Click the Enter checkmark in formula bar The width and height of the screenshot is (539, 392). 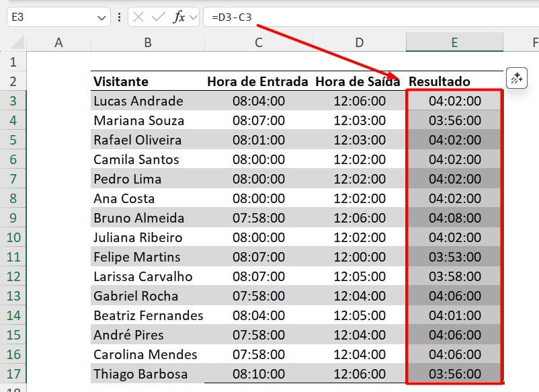158,17
